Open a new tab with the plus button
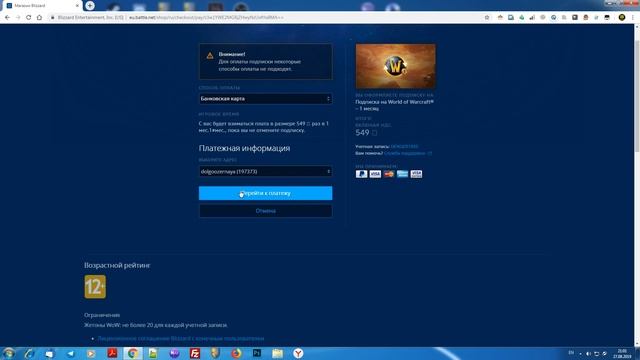Viewport: 640px width, 360px height. pyautogui.click(x=90, y=6)
